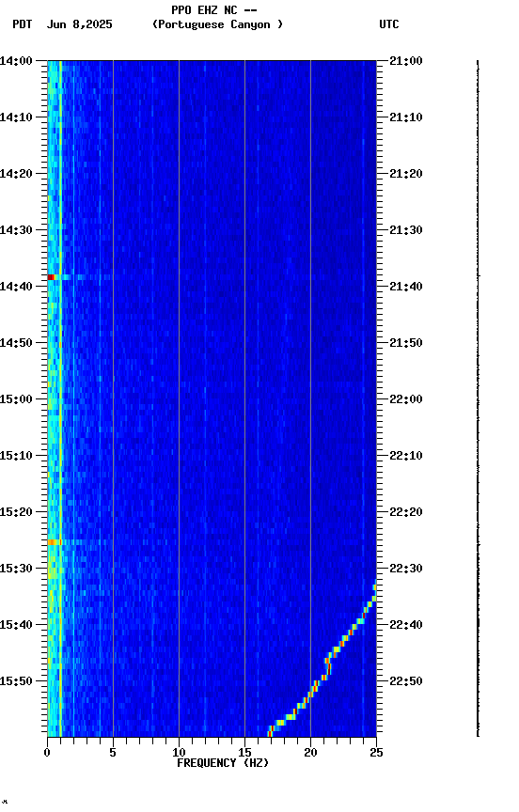
Task: Click the seismogram trace strip at right
Action: click(478, 398)
